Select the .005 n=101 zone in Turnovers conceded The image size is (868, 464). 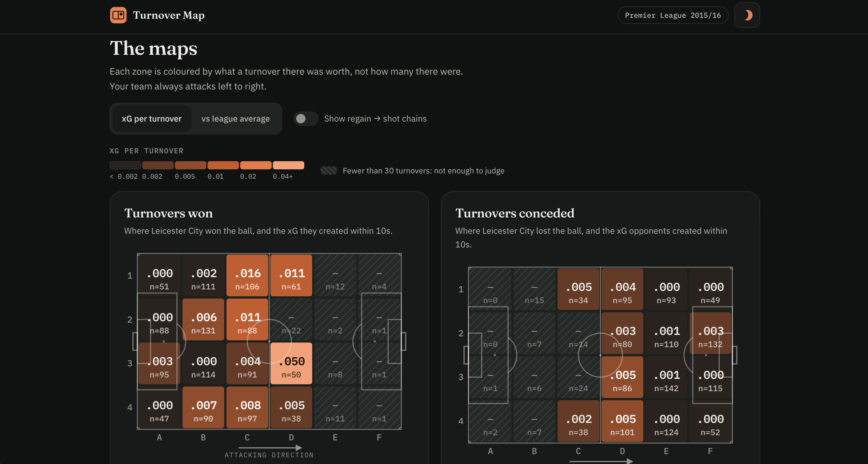(x=622, y=421)
